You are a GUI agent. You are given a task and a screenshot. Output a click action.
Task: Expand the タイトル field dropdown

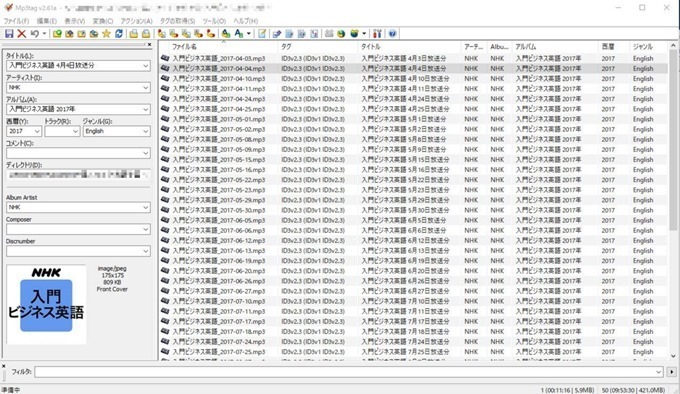pyautogui.click(x=146, y=65)
